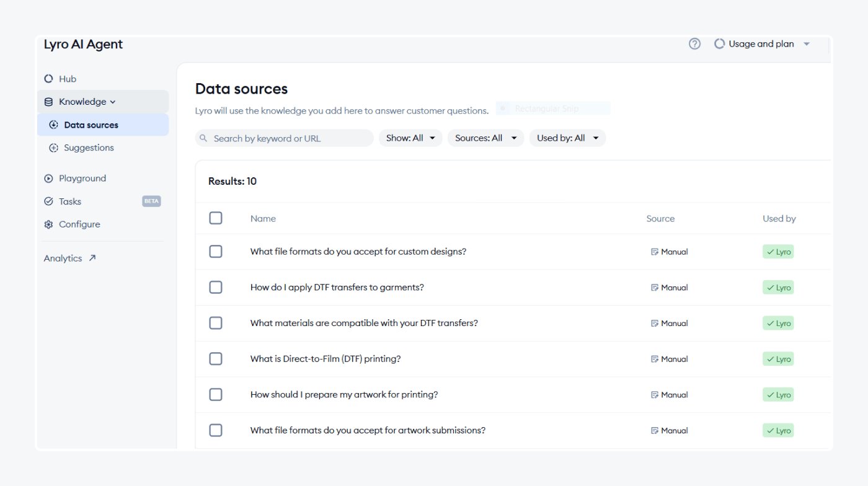868x486 pixels.
Task: Select checkbox for artwork preparation question
Action: 216,394
